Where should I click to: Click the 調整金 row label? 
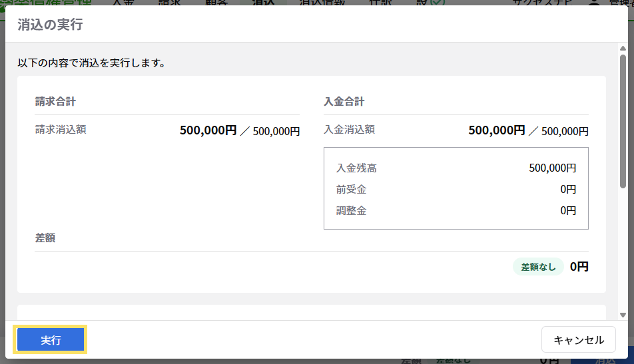point(352,211)
